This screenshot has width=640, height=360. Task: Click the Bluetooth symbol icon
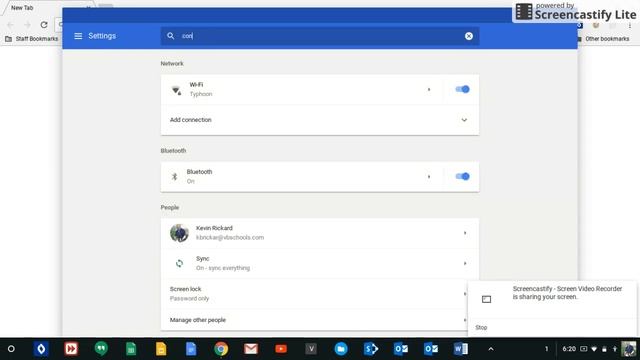coord(174,176)
